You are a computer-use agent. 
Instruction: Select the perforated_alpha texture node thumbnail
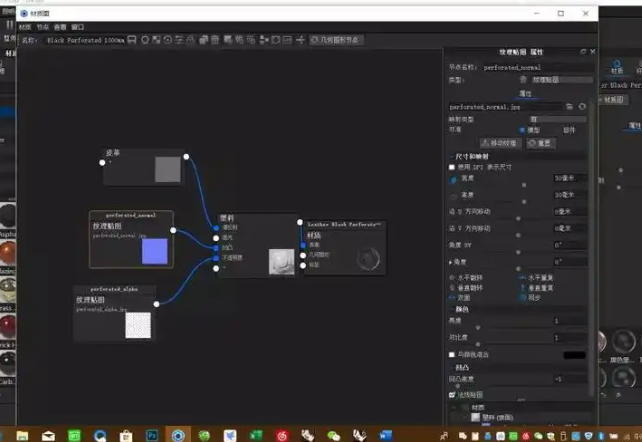coord(140,326)
